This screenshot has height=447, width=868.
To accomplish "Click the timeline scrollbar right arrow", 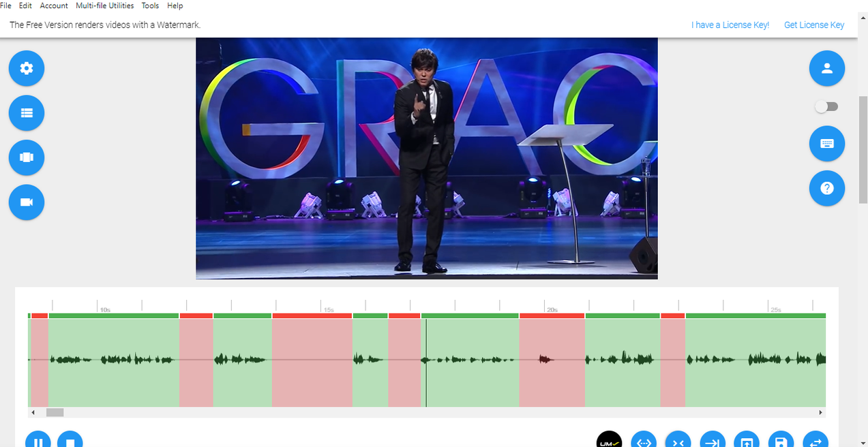I will (x=821, y=412).
